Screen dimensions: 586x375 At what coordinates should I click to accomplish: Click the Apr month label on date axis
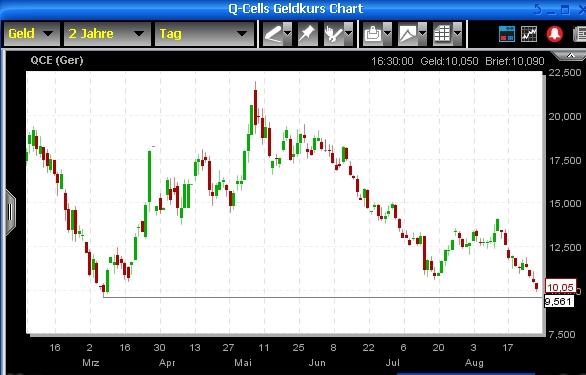point(167,363)
